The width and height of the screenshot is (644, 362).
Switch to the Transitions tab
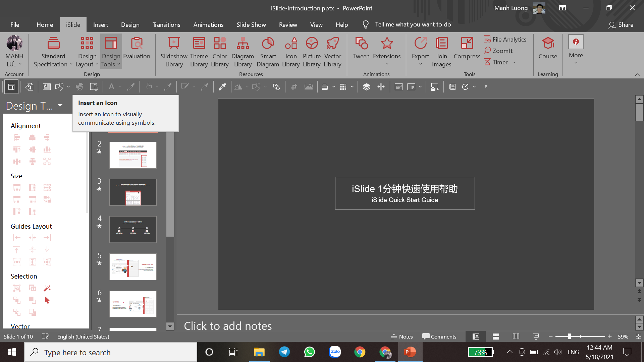click(x=166, y=24)
